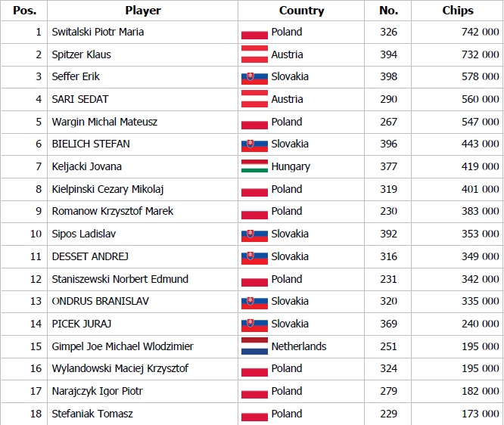Click Slovakia flag in Seffer Erik row

(254, 77)
